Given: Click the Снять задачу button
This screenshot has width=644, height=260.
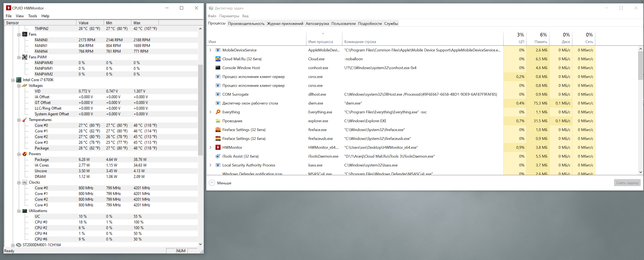Looking at the screenshot, I should 627,183.
